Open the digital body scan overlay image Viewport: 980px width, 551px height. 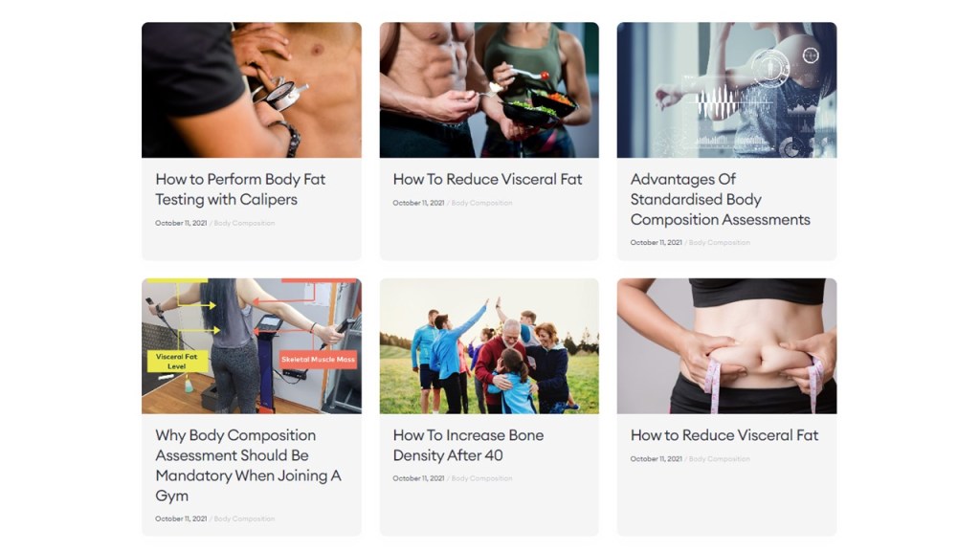tap(726, 90)
